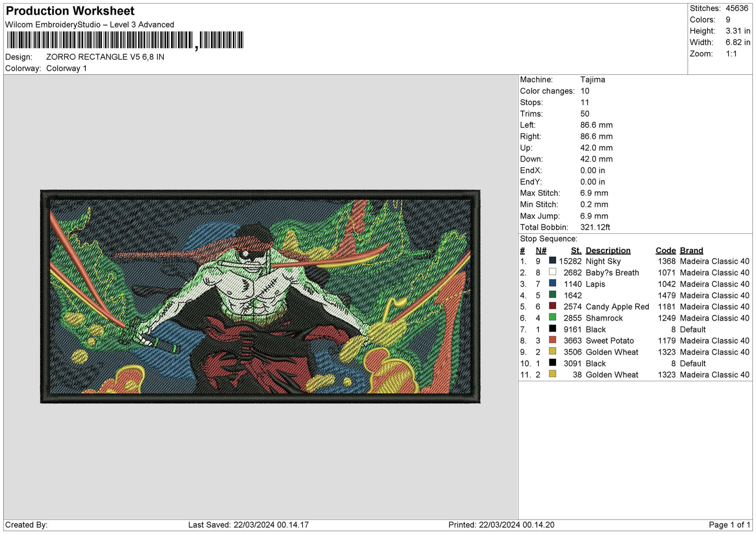Click the Zoom value 1:1
The height and width of the screenshot is (534, 756).
click(731, 54)
